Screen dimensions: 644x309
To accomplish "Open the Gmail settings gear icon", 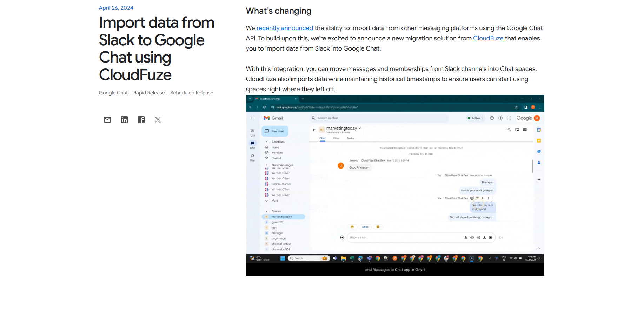I will (x=500, y=118).
